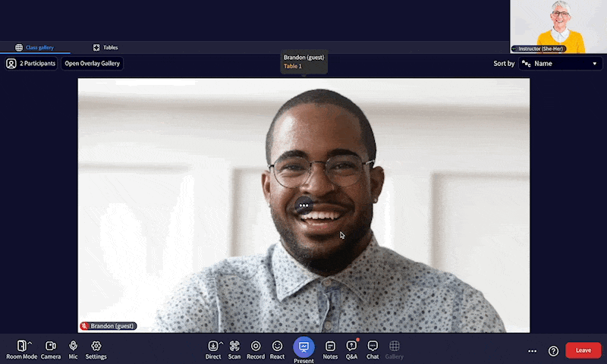Switch to the Class gallery tab

point(35,47)
